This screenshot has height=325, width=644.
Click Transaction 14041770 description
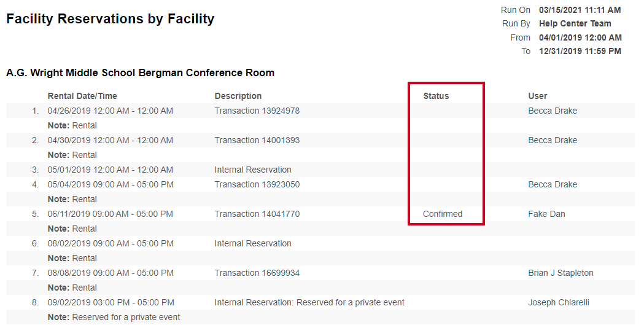click(x=257, y=214)
